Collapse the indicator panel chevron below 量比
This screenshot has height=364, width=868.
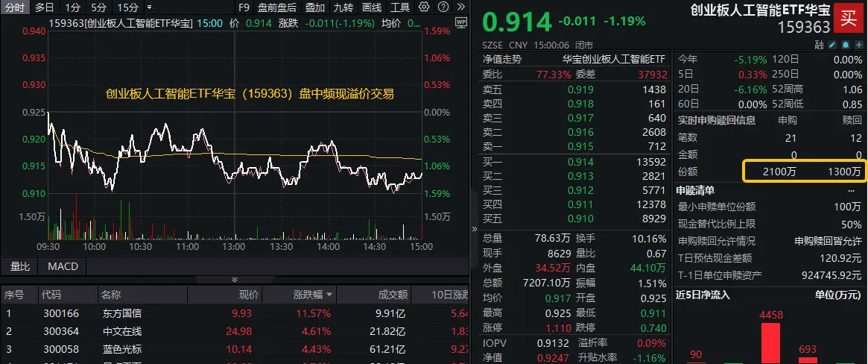tap(234, 280)
